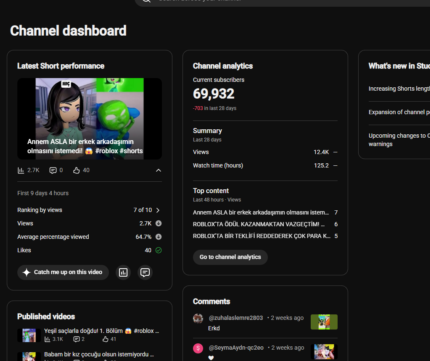Click avatar of commenter @zuhalaslemre2803
The image size is (430, 361).
click(198, 318)
